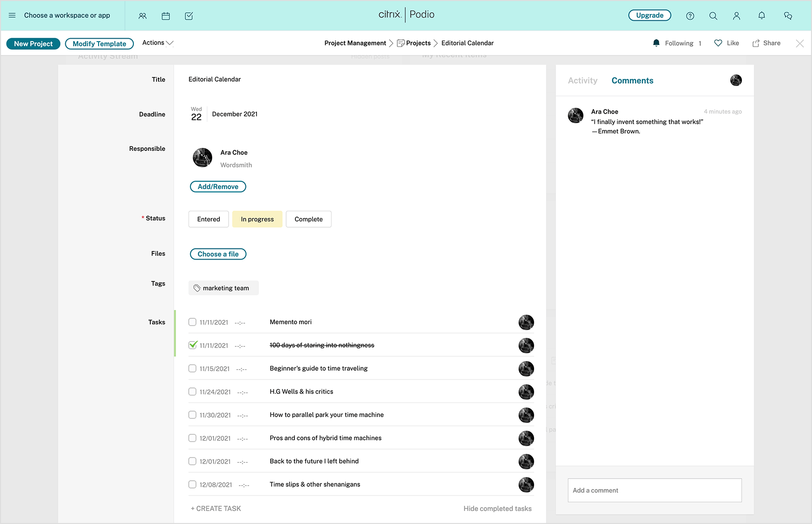Screen dimensions: 812x524
Task: Check the Memento mori task checkbox
Action: (192, 322)
